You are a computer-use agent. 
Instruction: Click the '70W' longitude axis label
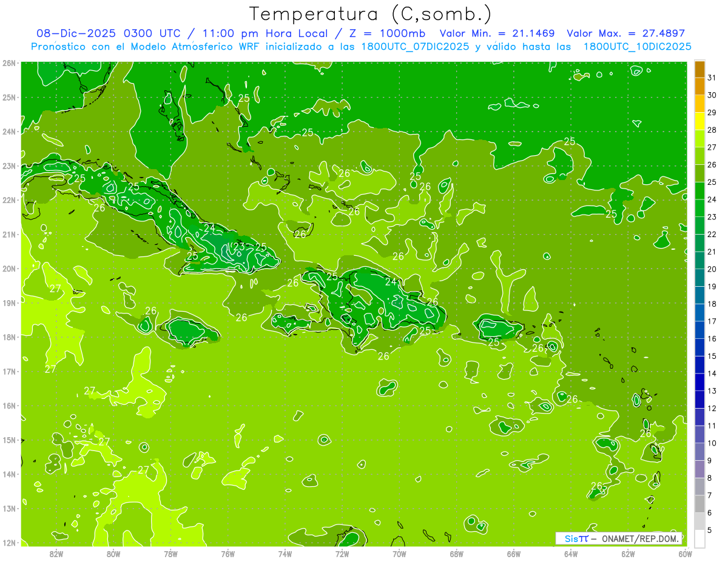coord(399,554)
